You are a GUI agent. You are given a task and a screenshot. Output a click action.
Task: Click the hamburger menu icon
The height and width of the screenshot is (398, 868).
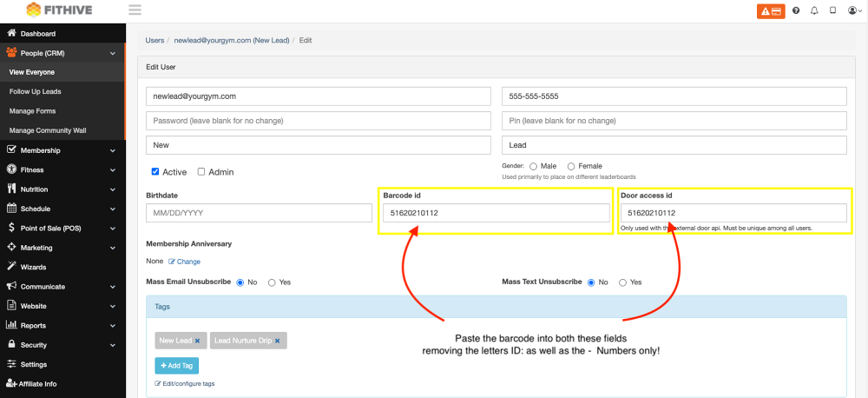tap(135, 10)
